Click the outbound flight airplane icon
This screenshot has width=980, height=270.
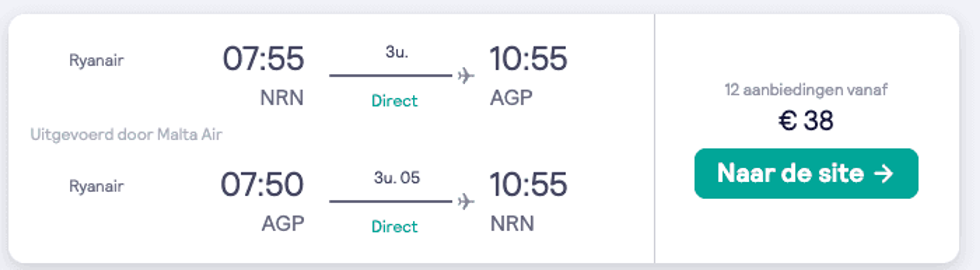[x=466, y=76]
